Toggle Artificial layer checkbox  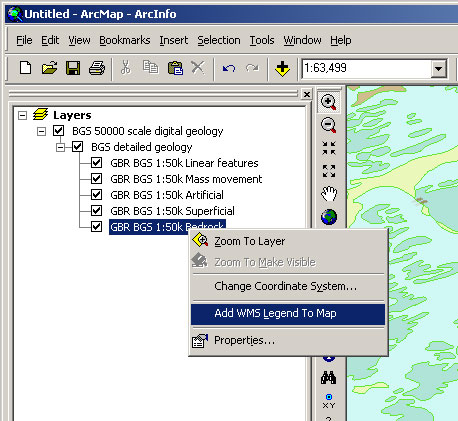tap(97, 195)
